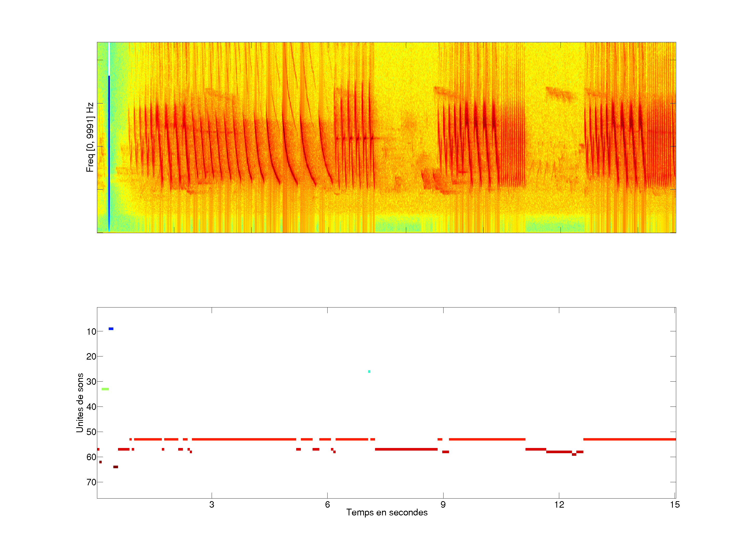Click the dark red marker near unit 64

(115, 467)
